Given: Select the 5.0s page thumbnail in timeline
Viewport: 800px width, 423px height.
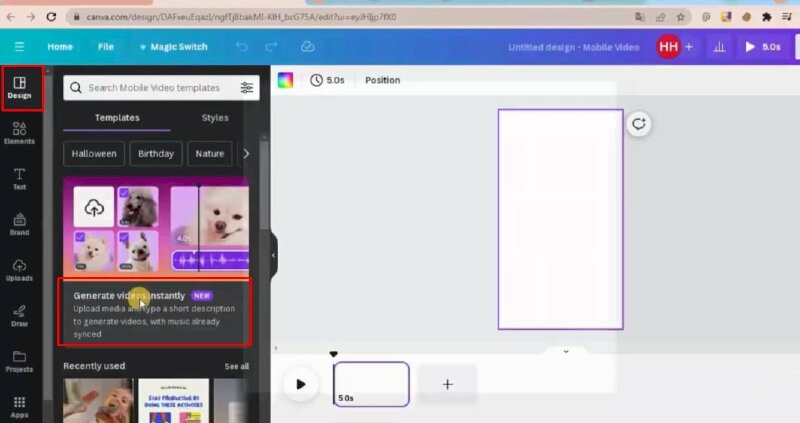Looking at the screenshot, I should pyautogui.click(x=371, y=384).
